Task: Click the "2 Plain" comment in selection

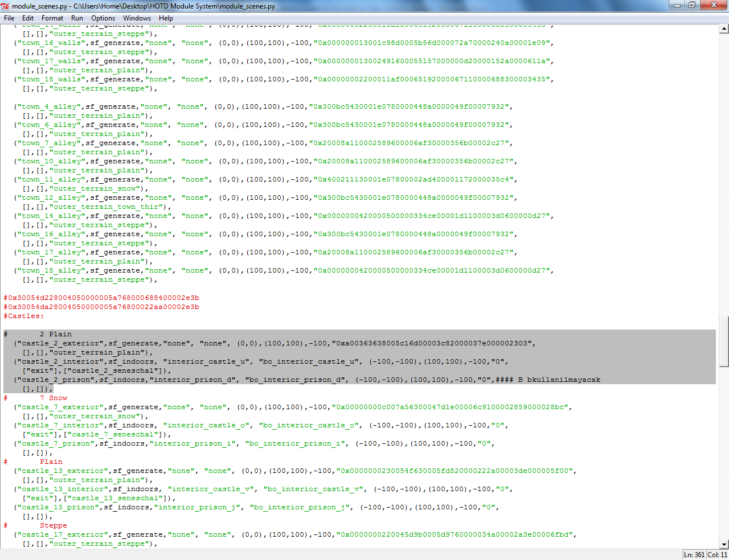Action: pyautogui.click(x=56, y=334)
